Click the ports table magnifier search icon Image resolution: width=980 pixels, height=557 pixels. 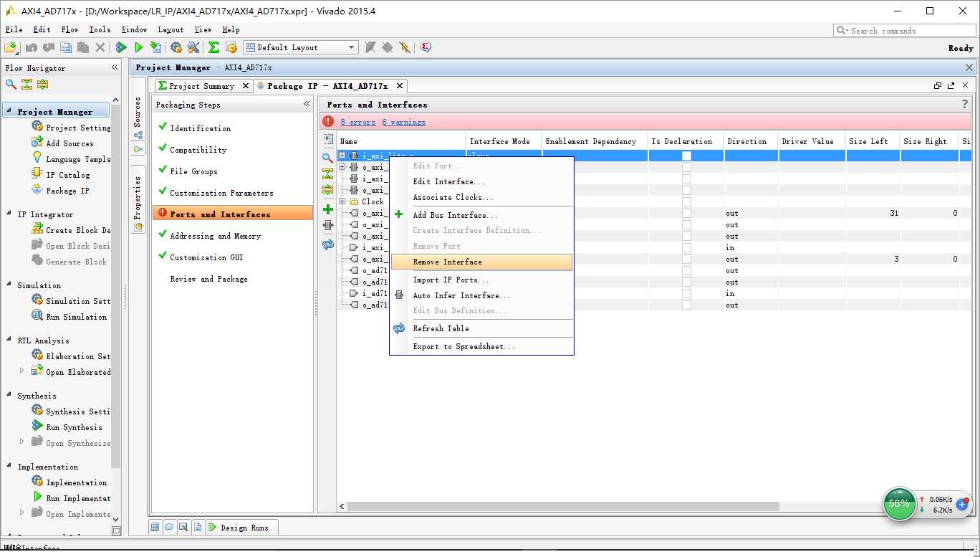coord(327,157)
